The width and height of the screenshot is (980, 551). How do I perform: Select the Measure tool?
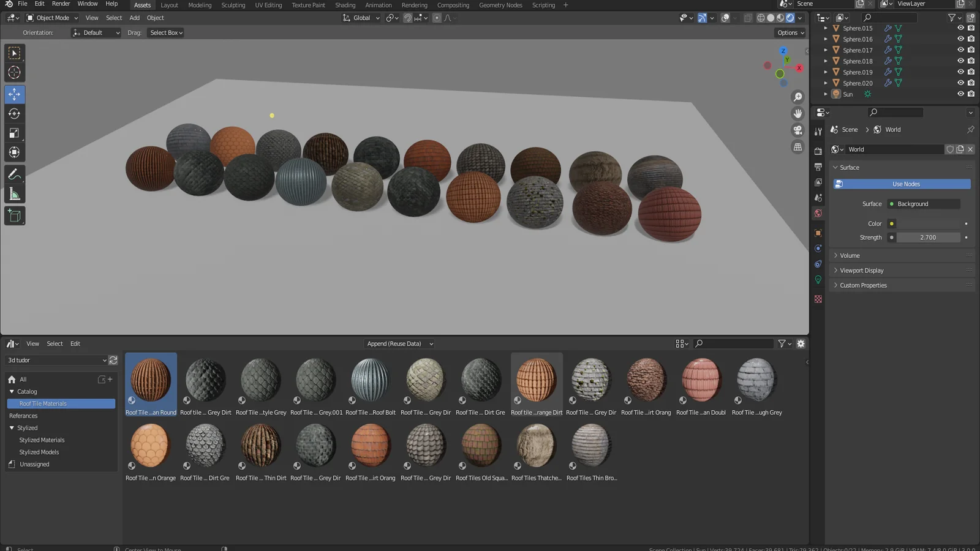coord(14,193)
